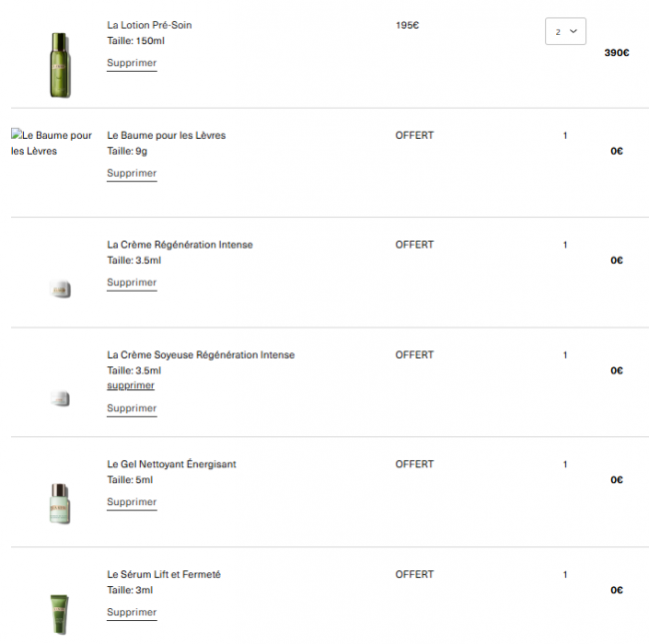
Task: Click Supprimer button for La Crème Soyeuse
Action: click(132, 408)
